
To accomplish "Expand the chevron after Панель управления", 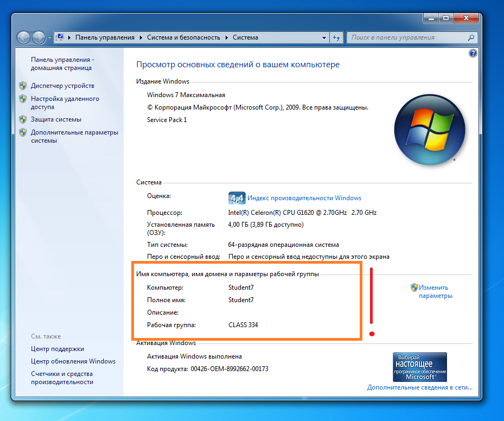I will (141, 37).
